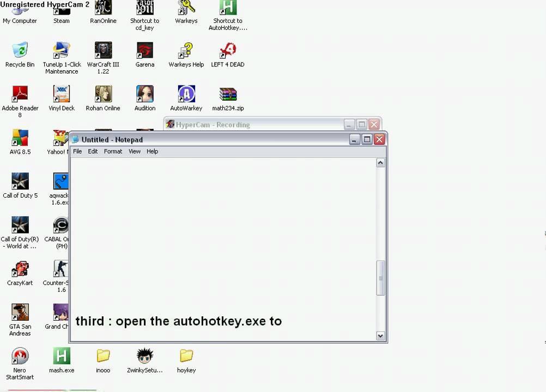
Task: Select the math234.zip archive icon
Action: tap(228, 99)
